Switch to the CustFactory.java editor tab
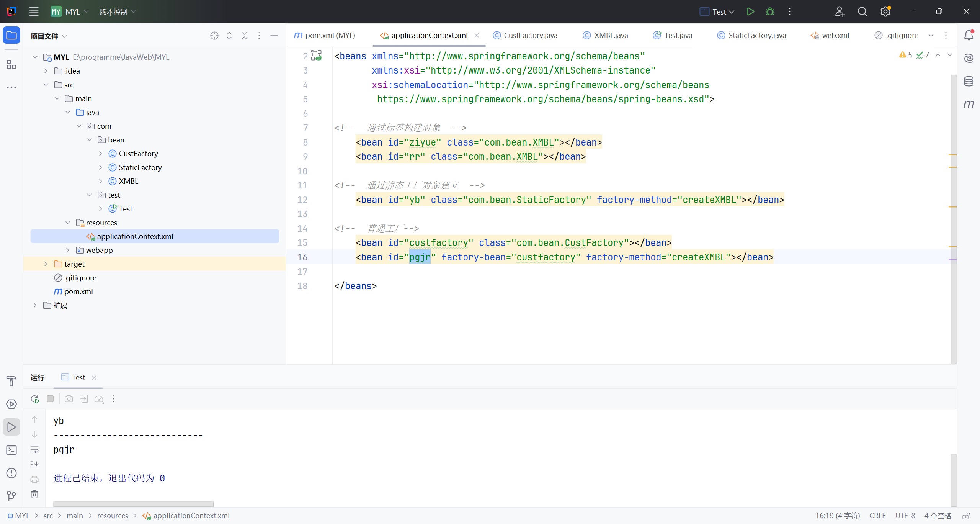980x524 pixels. tap(530, 35)
